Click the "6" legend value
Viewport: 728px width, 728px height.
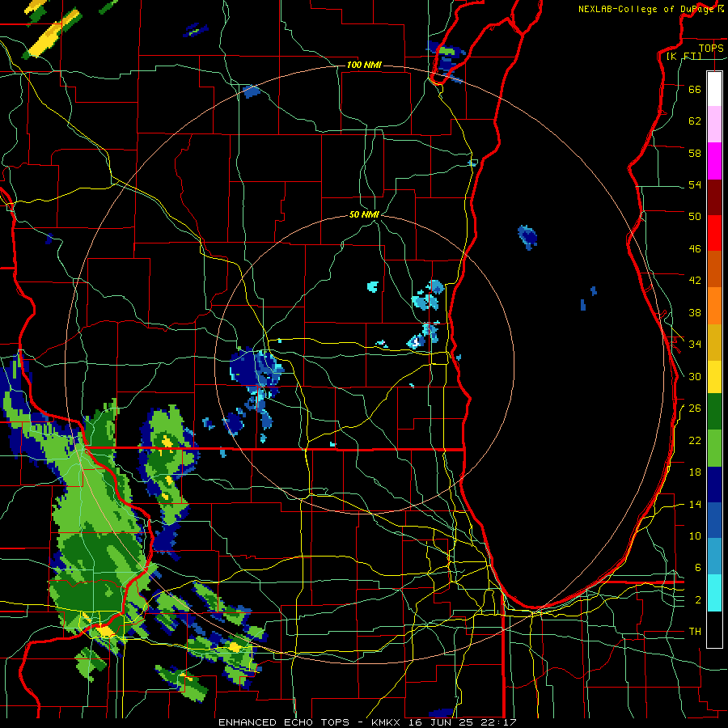click(698, 568)
